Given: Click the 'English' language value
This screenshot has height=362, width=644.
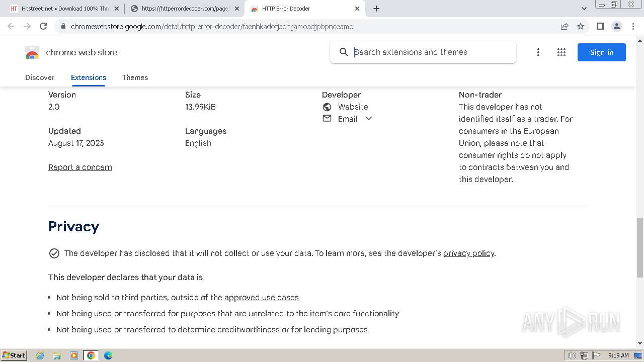Looking at the screenshot, I should (x=198, y=143).
